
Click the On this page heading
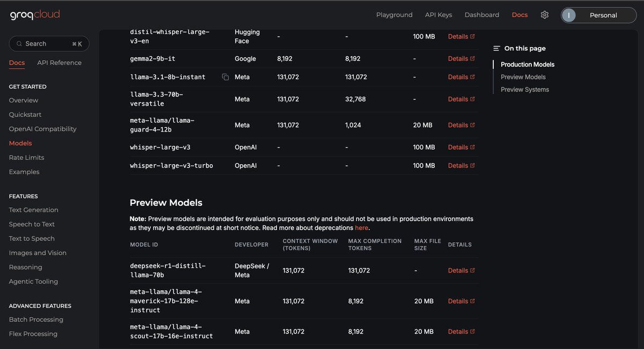pyautogui.click(x=525, y=48)
